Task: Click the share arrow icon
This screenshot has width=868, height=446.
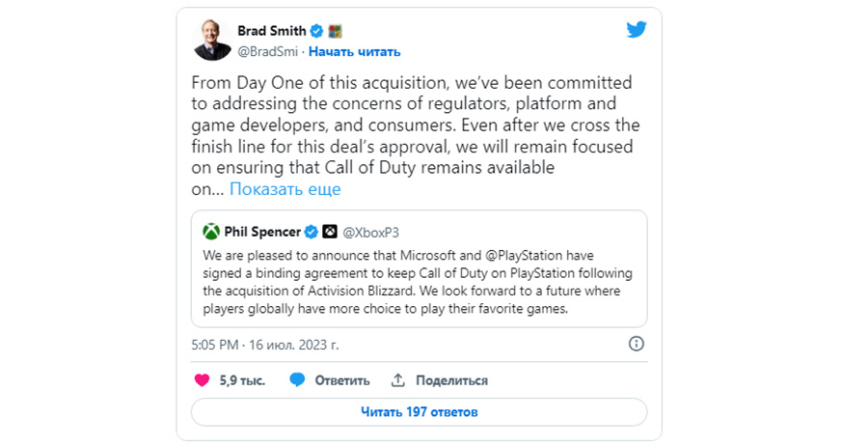Action: pyautogui.click(x=398, y=380)
